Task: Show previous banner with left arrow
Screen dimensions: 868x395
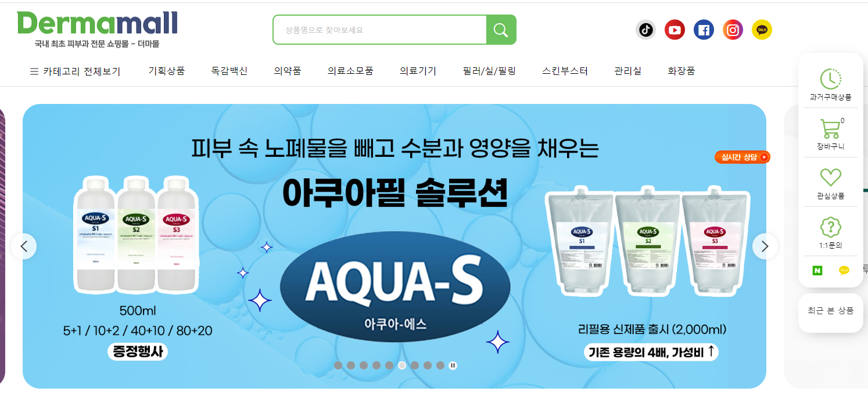Action: coord(24,246)
